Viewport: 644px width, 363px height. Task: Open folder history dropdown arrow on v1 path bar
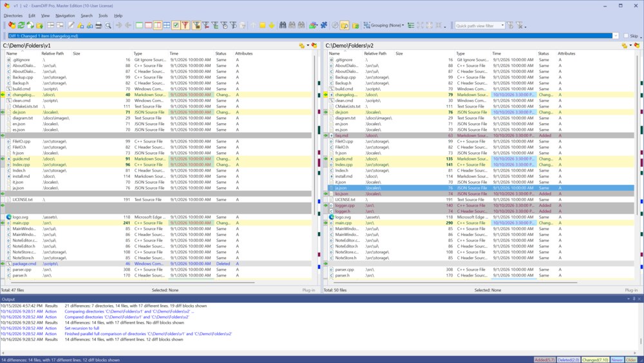coord(308,46)
